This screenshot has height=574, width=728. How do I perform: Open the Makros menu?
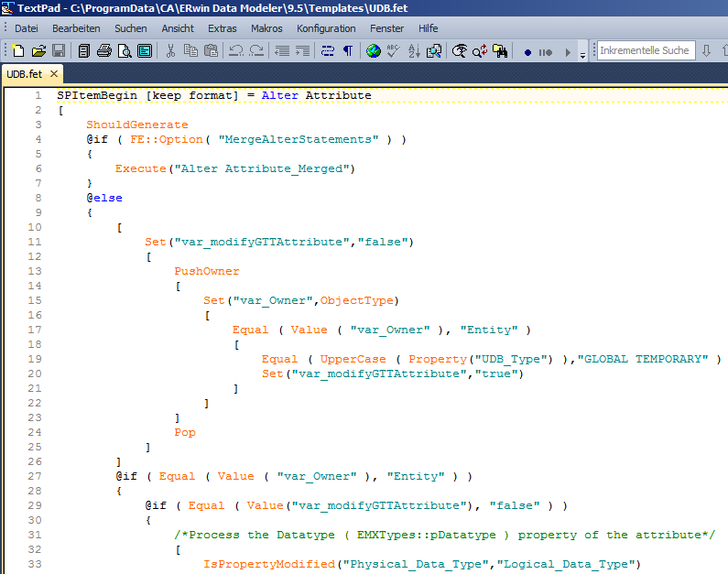tap(266, 28)
